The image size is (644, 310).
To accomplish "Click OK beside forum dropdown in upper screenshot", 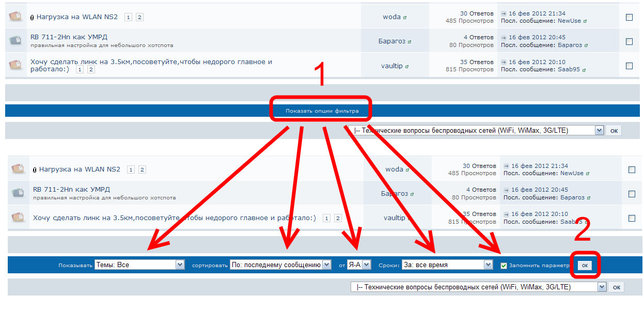I will (614, 131).
